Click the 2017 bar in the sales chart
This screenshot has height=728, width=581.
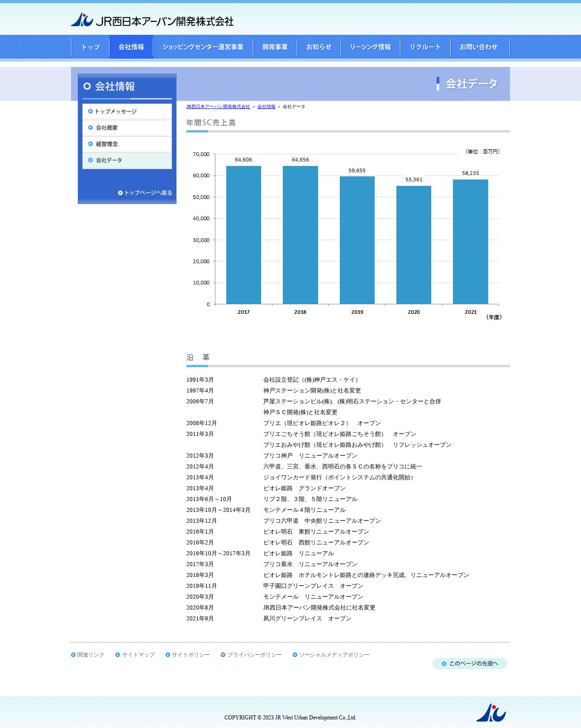pos(243,235)
